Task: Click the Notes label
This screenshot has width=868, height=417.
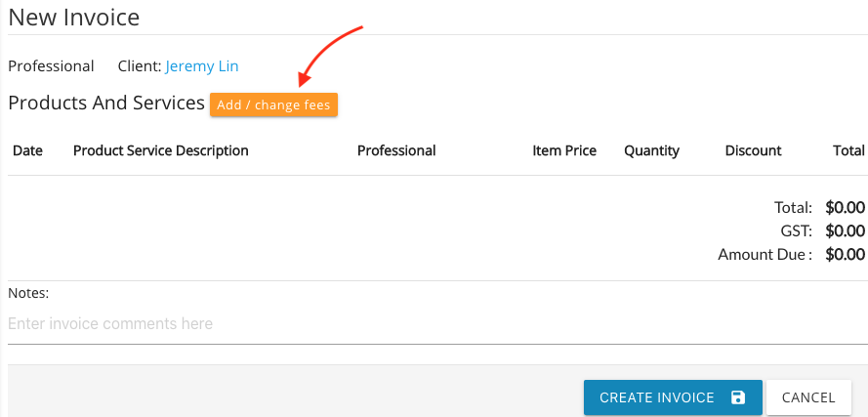Action: (x=28, y=294)
